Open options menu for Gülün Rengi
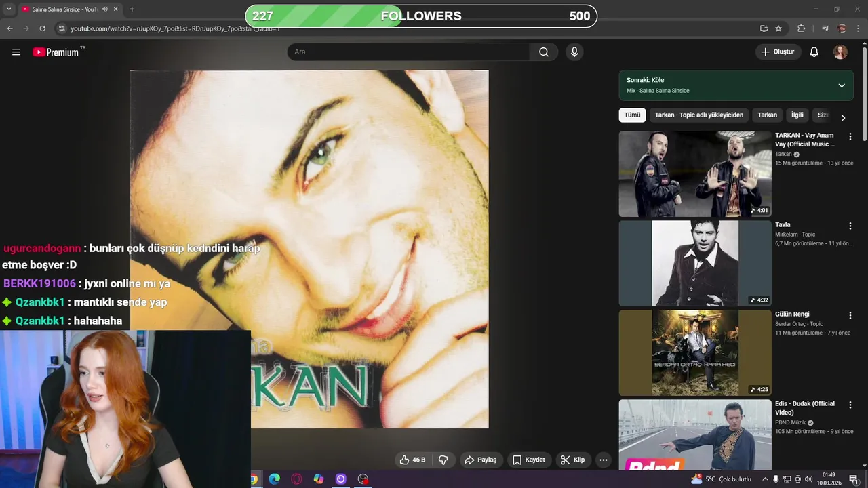Screen dimensions: 868x488 (x=850, y=315)
